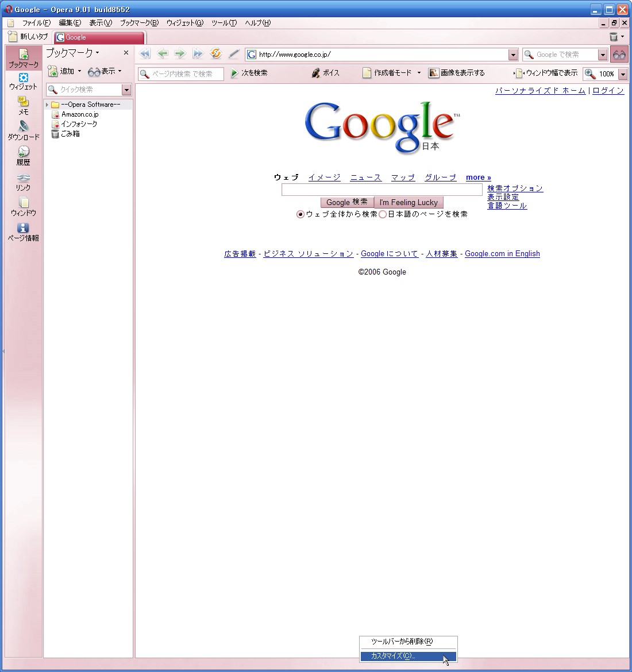Click the new tab button (新しいタブ)
The image size is (632, 672).
point(28,37)
